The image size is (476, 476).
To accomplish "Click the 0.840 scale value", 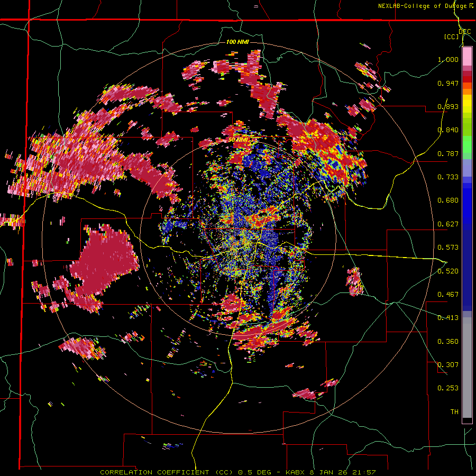I will [x=448, y=130].
